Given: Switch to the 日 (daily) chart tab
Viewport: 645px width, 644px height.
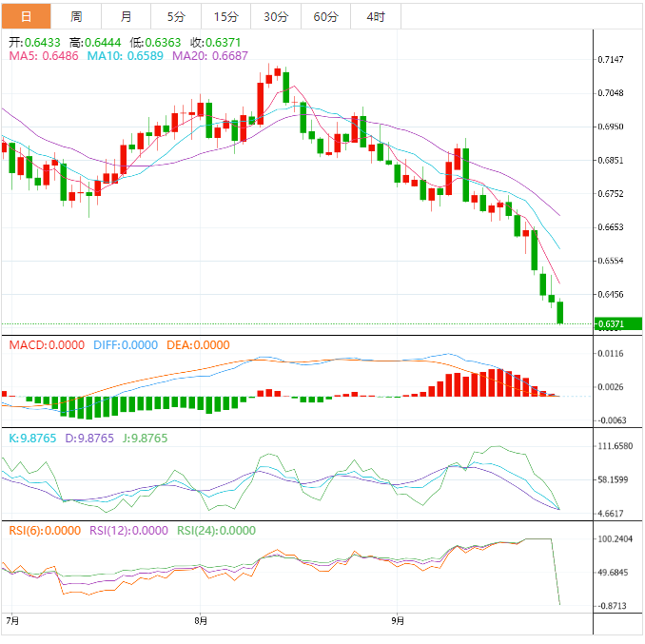Looking at the screenshot, I should [x=25, y=16].
